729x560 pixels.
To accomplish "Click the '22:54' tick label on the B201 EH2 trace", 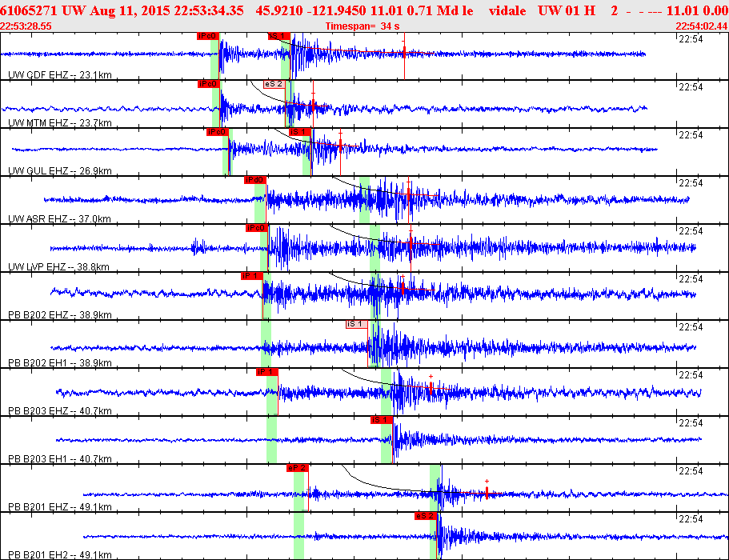I will click(691, 519).
